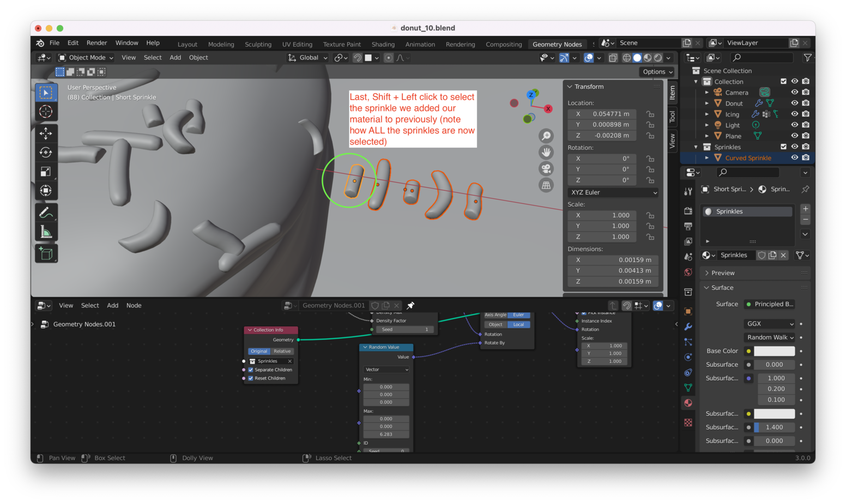Activate the Annotate pencil tool
The image size is (846, 504).
[46, 212]
